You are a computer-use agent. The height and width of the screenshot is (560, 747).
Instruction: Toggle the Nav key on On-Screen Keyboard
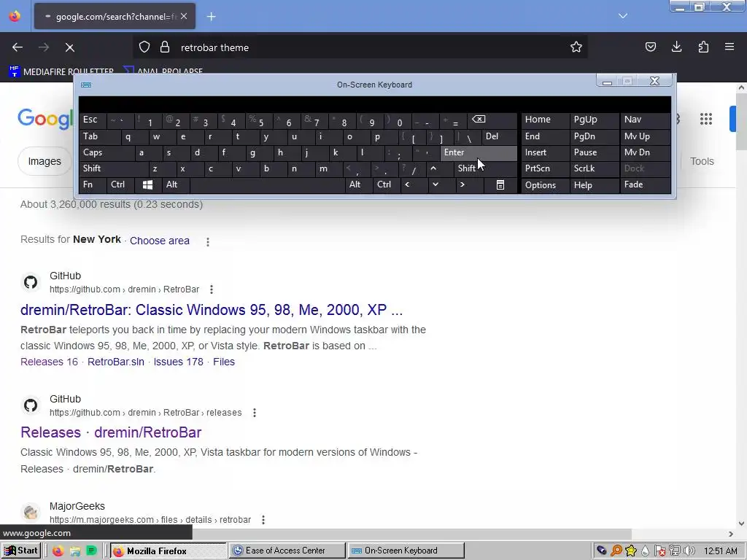[645, 120]
